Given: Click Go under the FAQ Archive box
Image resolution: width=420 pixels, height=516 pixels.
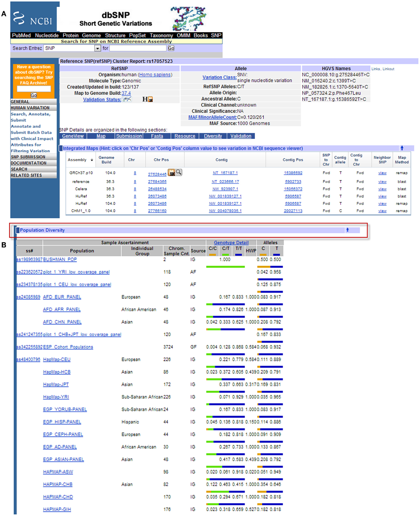Looking at the screenshot, I should pyautogui.click(x=34, y=95).
